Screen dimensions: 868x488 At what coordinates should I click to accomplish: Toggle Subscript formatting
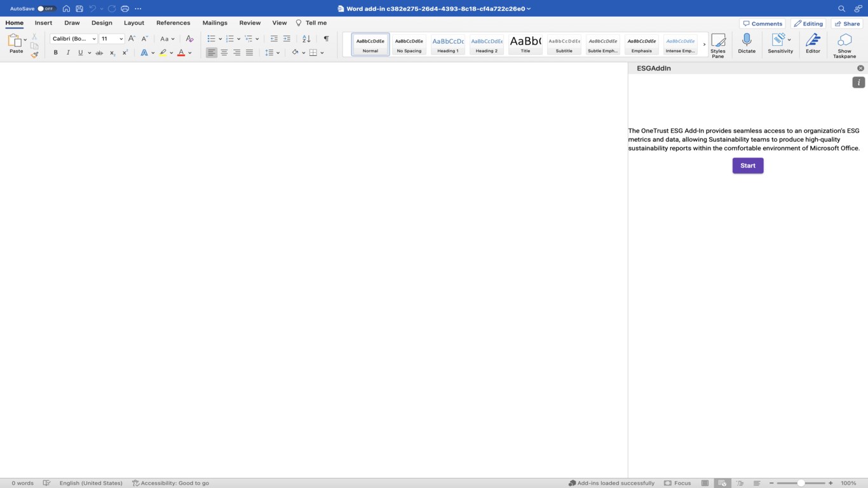pos(112,53)
